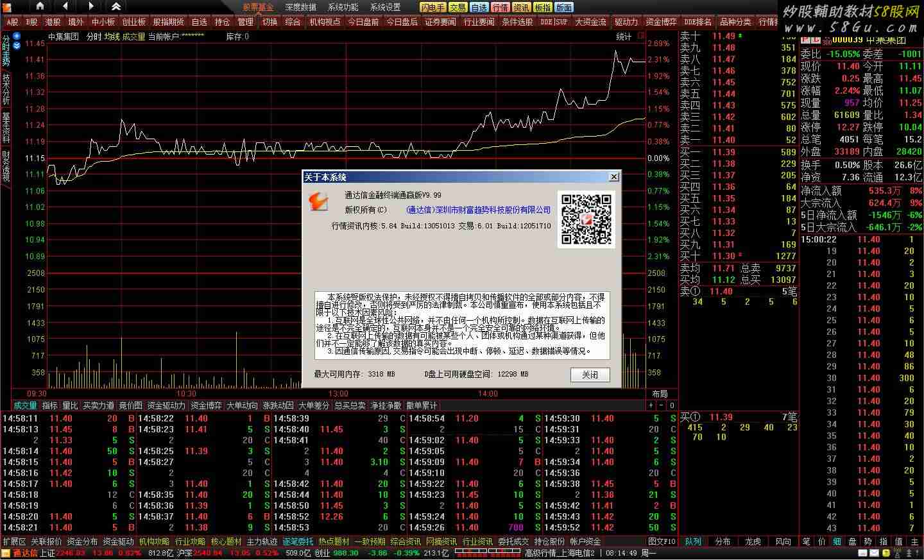The width and height of the screenshot is (924, 560).
Task: Click the 通达信 logo in the status bar
Action: [20, 553]
